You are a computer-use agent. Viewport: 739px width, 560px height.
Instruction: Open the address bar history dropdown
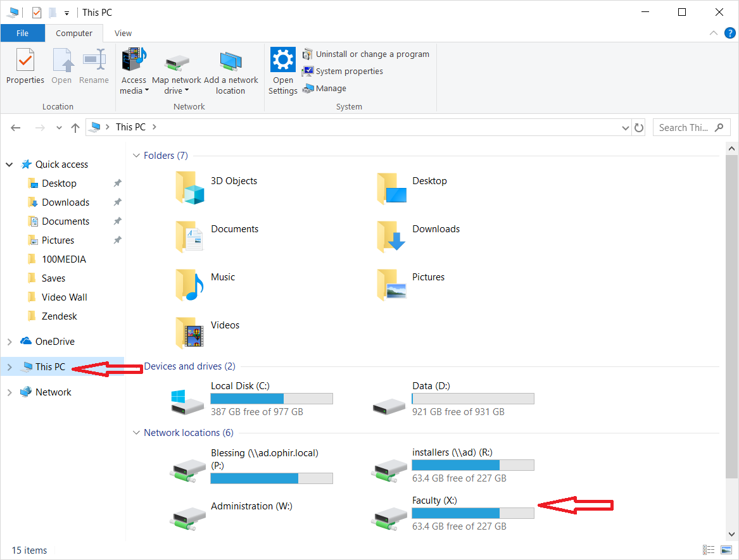click(626, 128)
